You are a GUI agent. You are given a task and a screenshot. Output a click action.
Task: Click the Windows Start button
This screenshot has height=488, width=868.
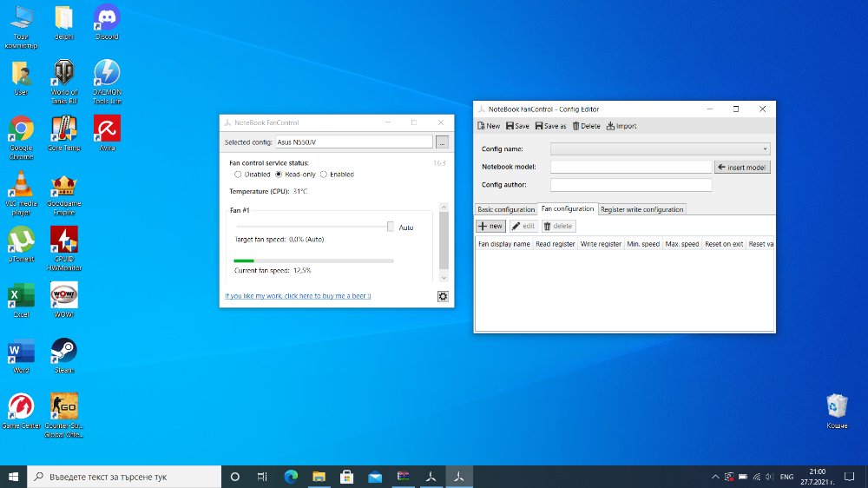click(x=13, y=477)
